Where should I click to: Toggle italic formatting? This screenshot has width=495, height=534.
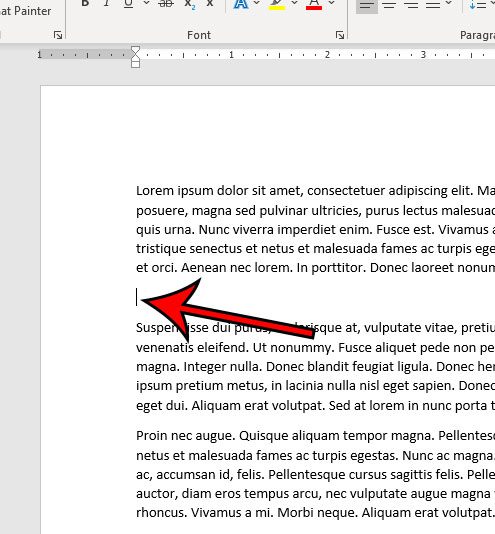tap(107, 3)
